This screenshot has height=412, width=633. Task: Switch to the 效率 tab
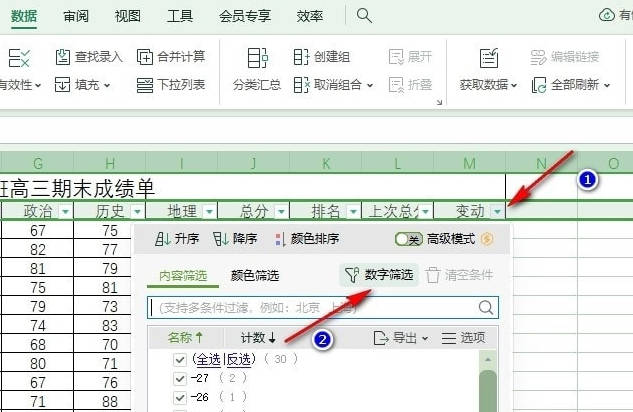[310, 16]
